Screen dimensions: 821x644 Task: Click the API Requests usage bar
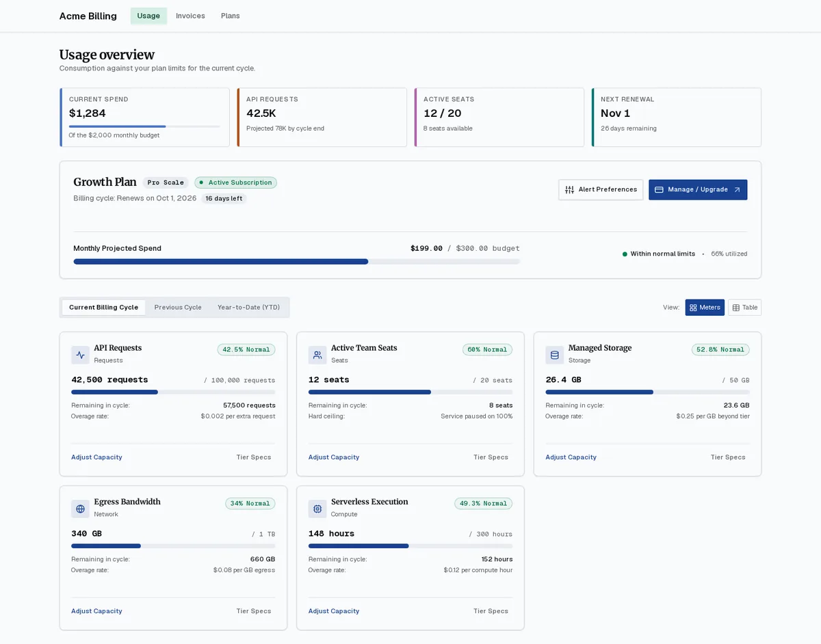(x=173, y=392)
